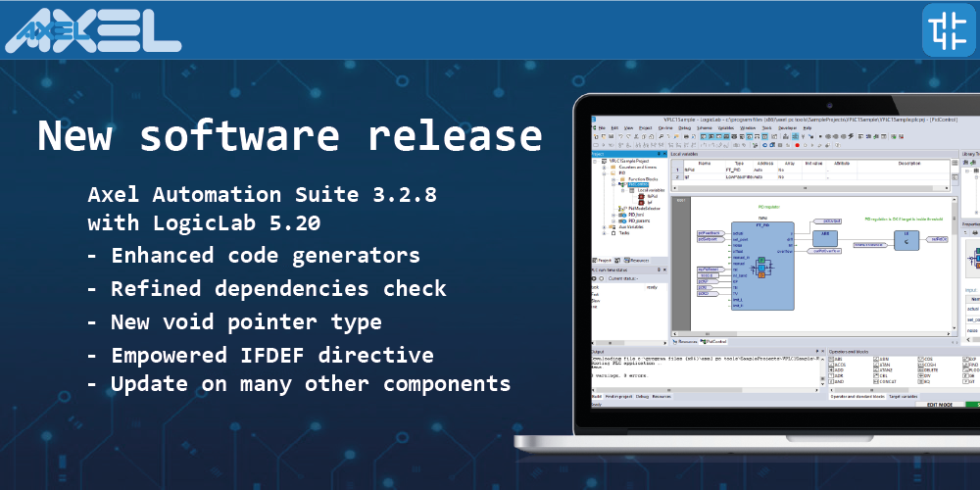Open the View menu
Image resolution: width=980 pixels, height=490 pixels.
629,128
